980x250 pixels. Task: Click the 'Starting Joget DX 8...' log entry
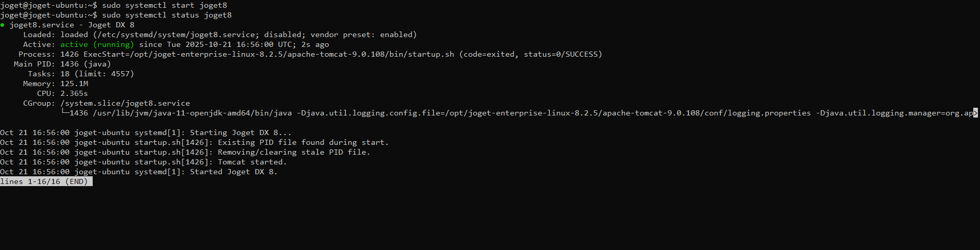click(241, 132)
